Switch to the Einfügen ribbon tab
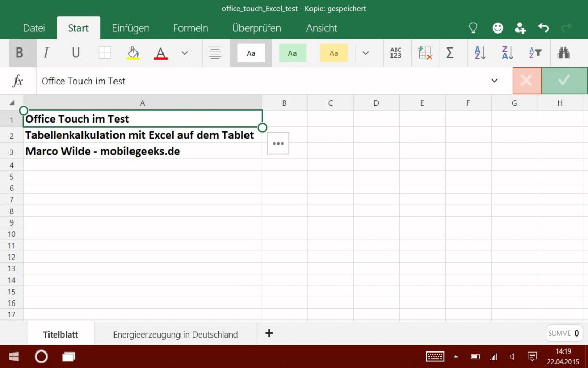Viewport: 588px width, 368px height. [130, 28]
